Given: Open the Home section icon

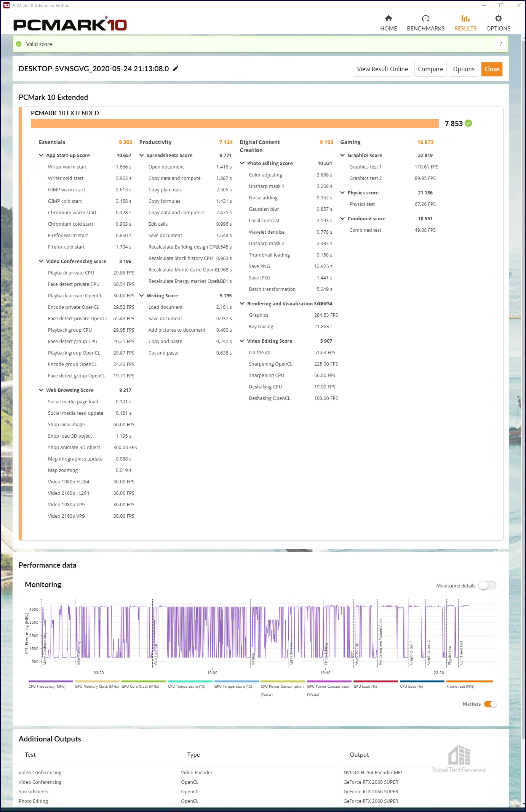Looking at the screenshot, I should pyautogui.click(x=389, y=18).
